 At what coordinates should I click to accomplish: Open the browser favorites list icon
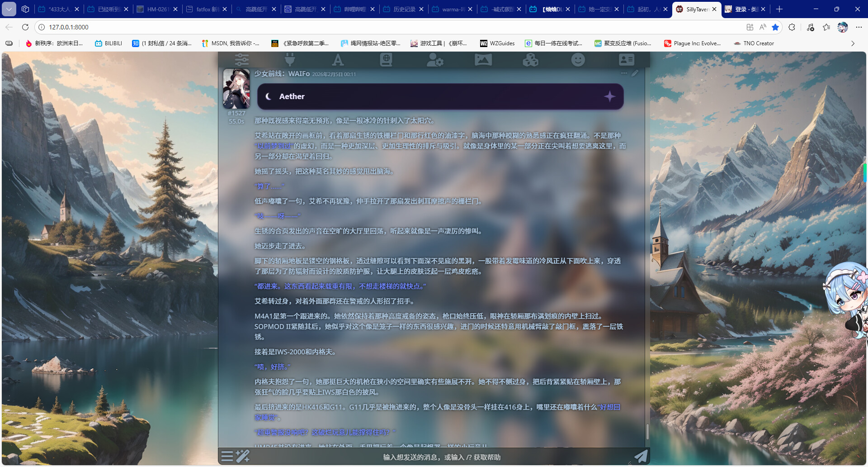pyautogui.click(x=826, y=27)
